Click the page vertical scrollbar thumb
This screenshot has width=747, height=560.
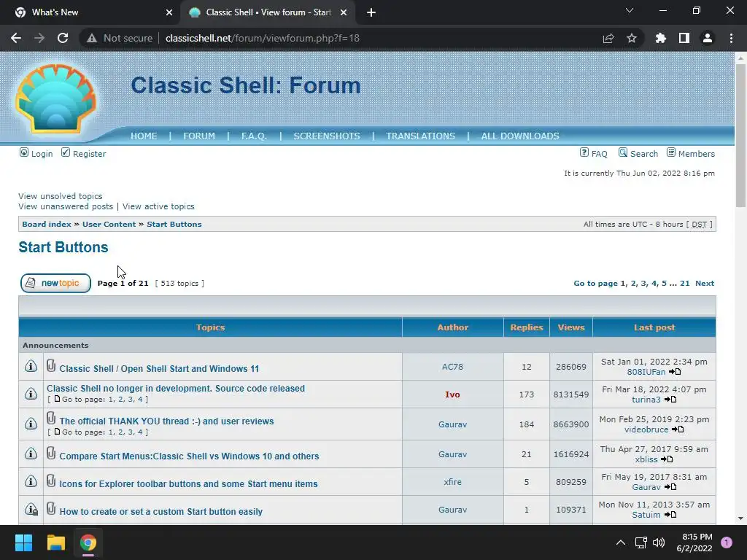pos(740,135)
